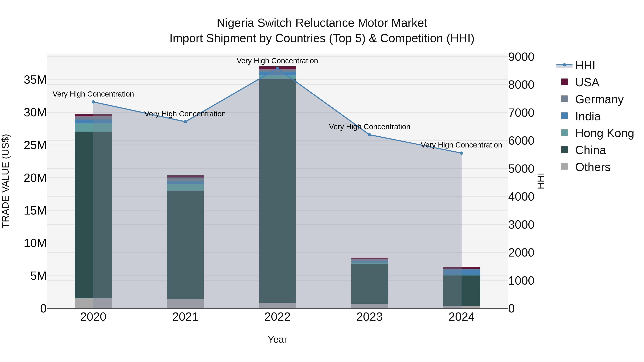Toggle the USA legend entry

580,82
